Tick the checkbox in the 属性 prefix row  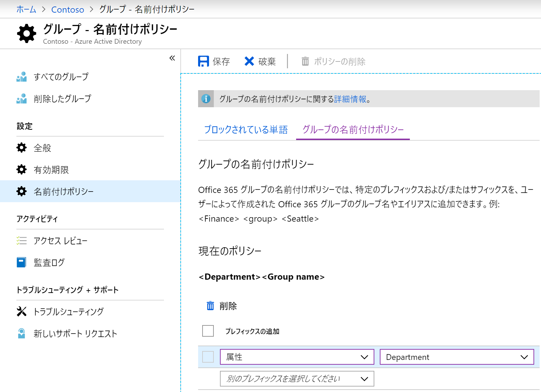[x=208, y=357]
